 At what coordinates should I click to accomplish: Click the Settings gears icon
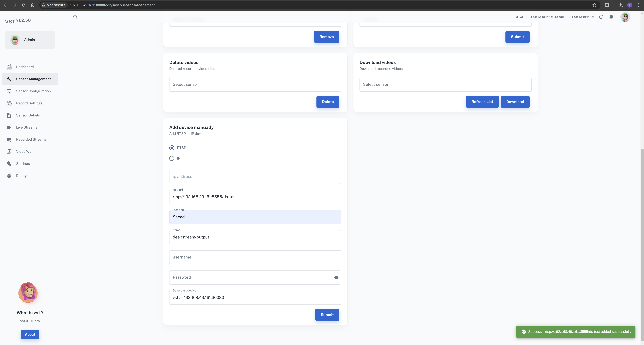coord(9,164)
